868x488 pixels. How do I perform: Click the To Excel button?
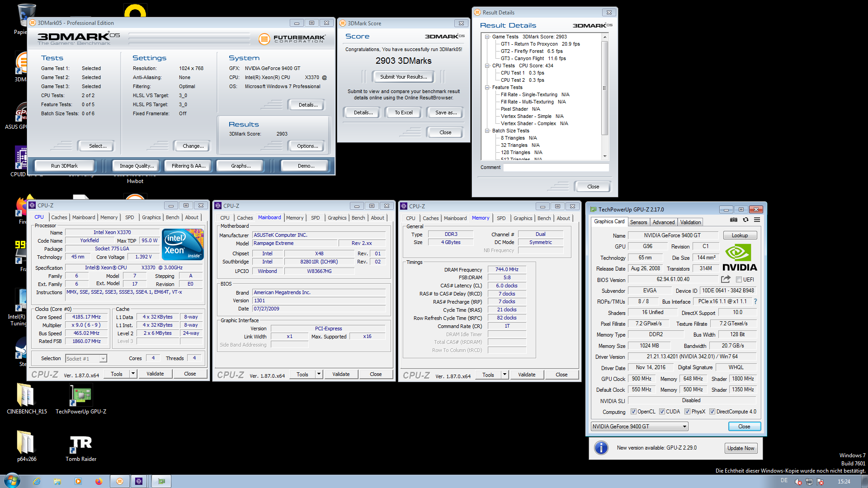click(403, 113)
